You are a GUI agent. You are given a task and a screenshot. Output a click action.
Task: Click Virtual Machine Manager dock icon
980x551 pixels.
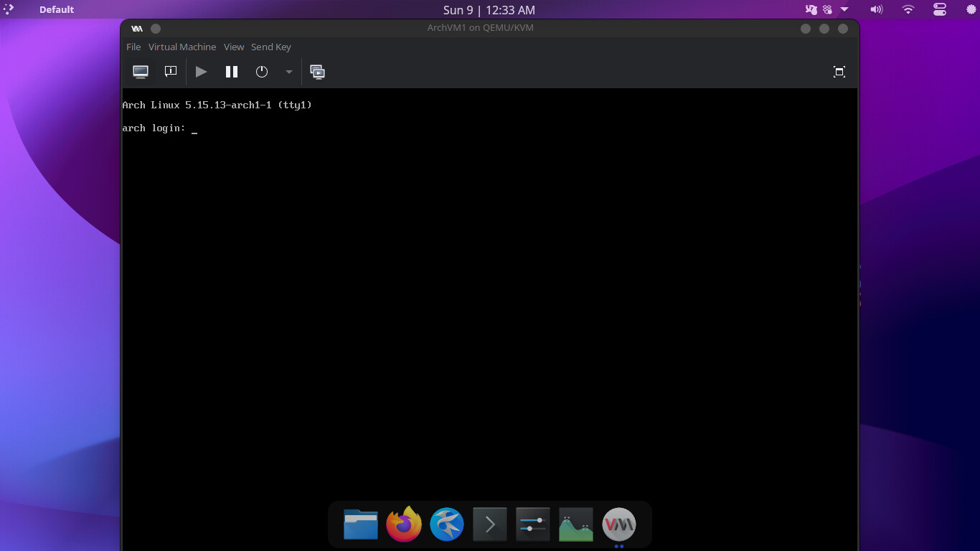[x=619, y=524]
